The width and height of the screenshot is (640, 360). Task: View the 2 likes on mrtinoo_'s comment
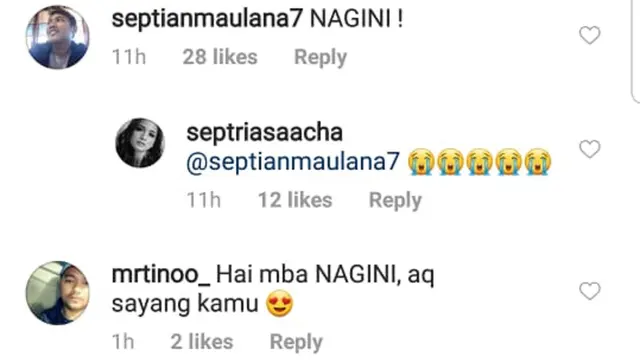pyautogui.click(x=202, y=342)
